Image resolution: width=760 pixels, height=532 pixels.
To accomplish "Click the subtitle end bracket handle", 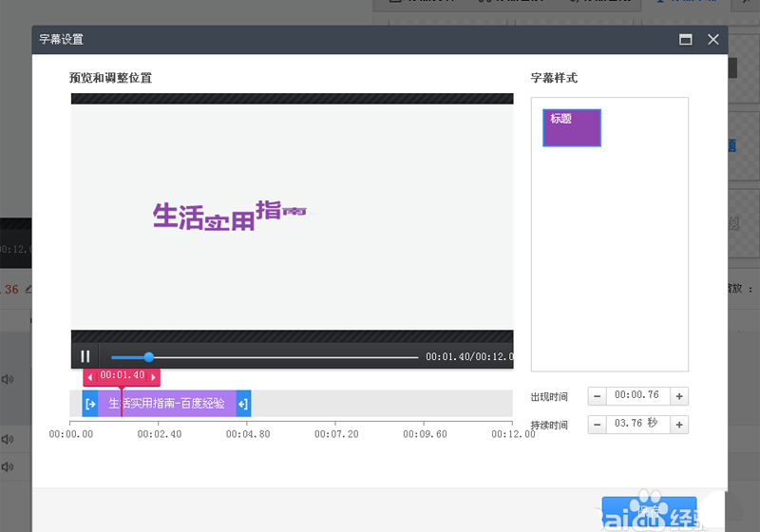I will pos(243,403).
